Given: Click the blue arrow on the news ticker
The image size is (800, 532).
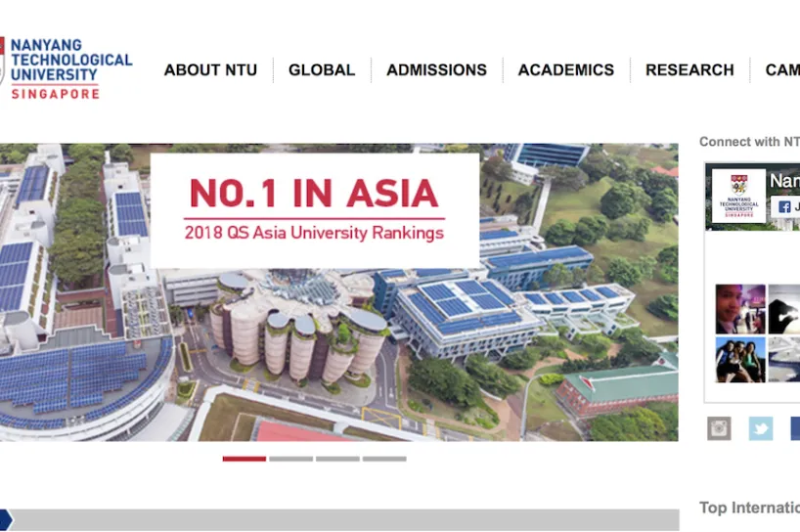Looking at the screenshot, I should (x=6, y=519).
